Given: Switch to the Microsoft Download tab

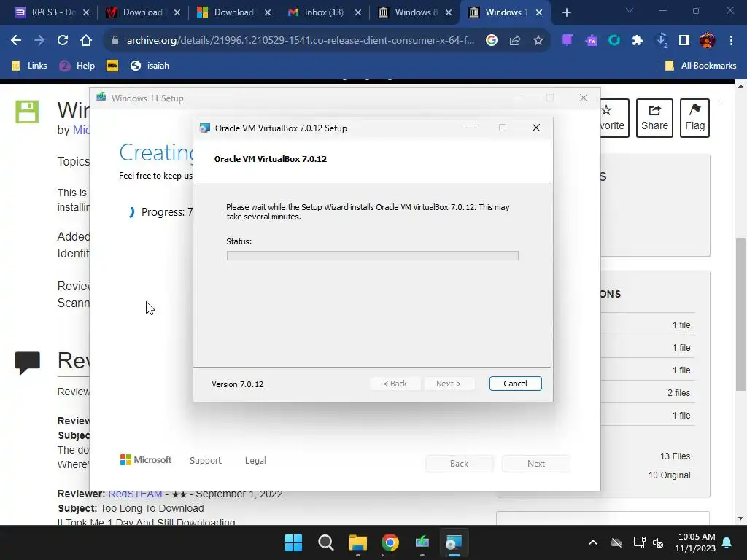Looking at the screenshot, I should (x=233, y=12).
